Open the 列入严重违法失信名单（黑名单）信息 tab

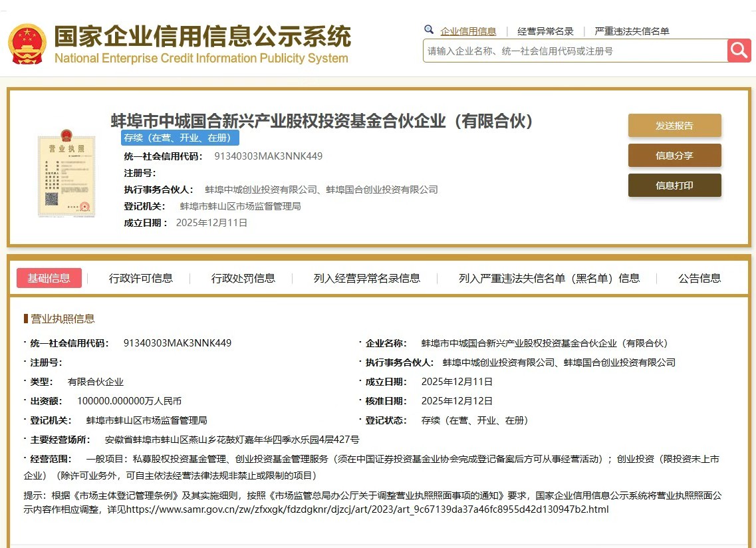click(549, 278)
